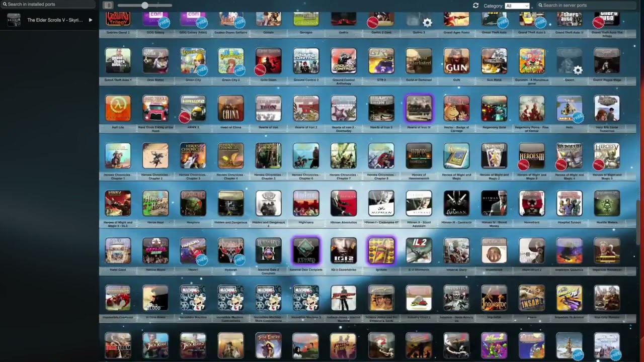This screenshot has height=362, width=644.
Task: Open Inquisitor game icon
Action: pyautogui.click(x=494, y=298)
